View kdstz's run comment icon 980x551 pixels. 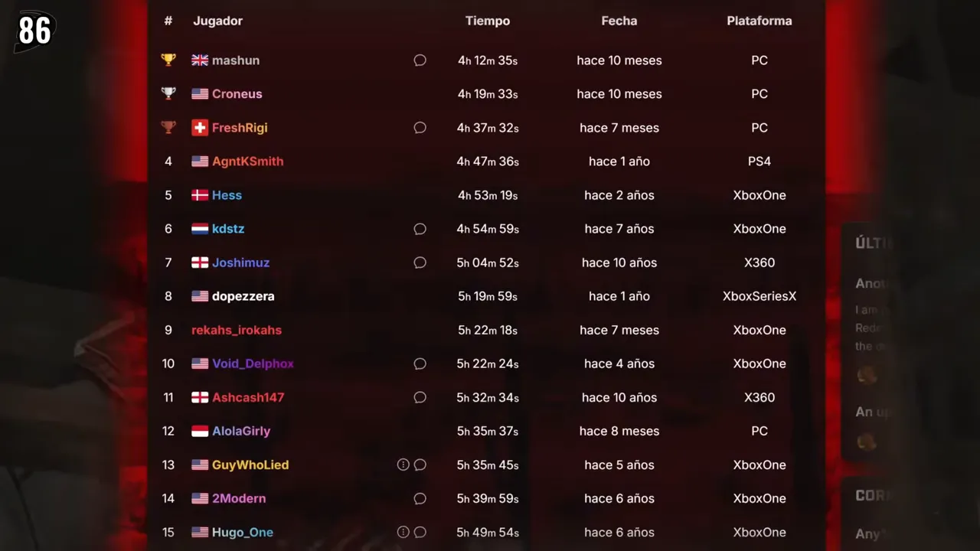pos(420,229)
